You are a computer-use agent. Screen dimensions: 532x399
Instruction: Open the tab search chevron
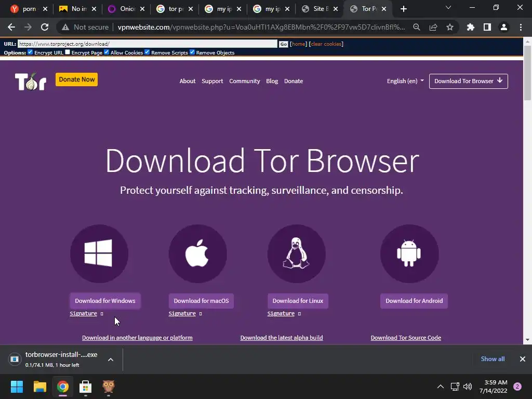(x=448, y=7)
